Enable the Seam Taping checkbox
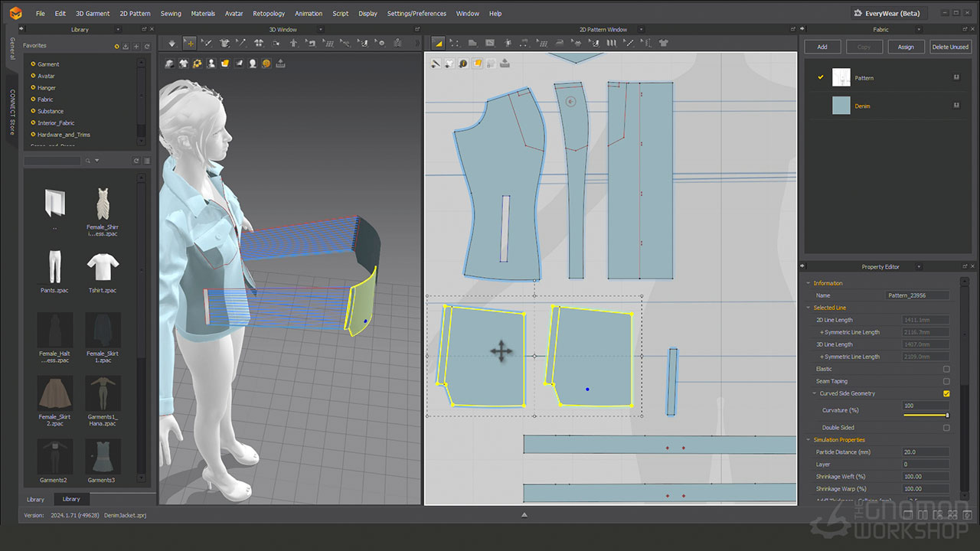Screen dimensions: 980x551 pyautogui.click(x=946, y=381)
